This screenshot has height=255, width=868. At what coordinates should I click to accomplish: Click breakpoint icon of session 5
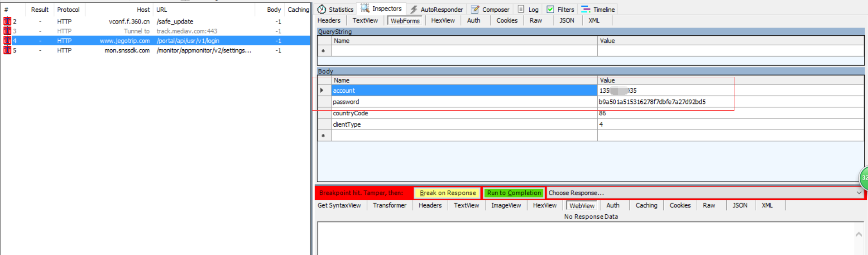click(7, 50)
